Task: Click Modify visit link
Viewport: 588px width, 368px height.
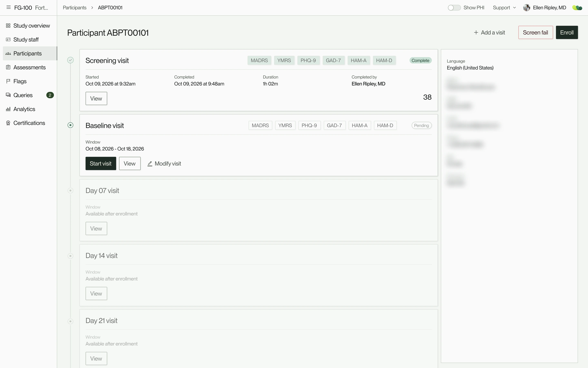Action: 164,164
